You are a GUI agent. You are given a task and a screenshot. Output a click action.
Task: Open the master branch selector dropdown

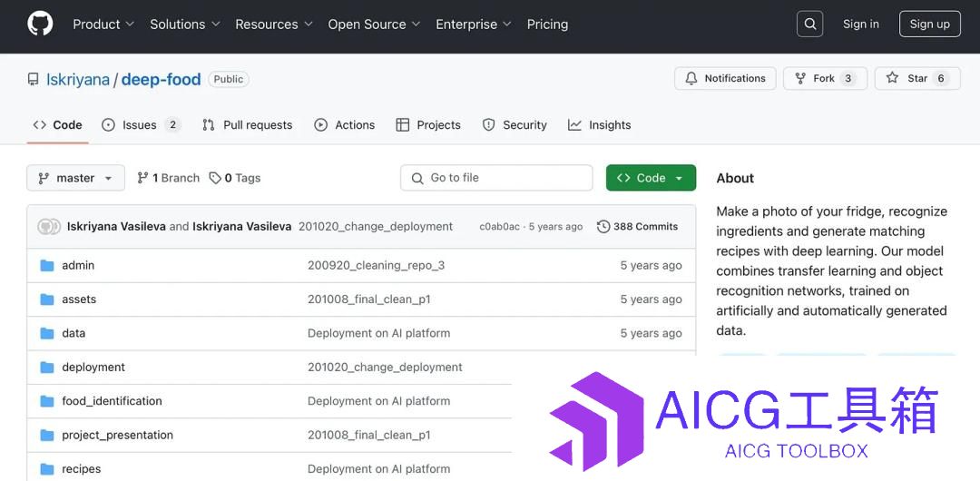75,178
